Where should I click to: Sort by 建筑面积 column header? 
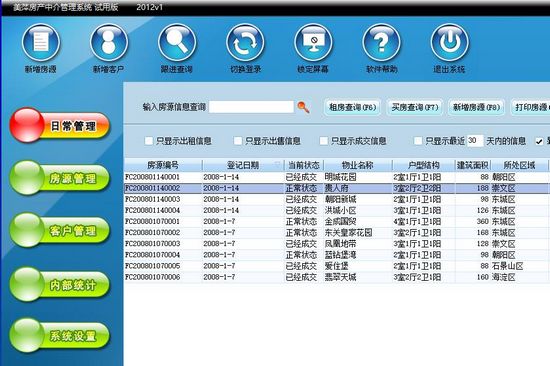[472, 165]
